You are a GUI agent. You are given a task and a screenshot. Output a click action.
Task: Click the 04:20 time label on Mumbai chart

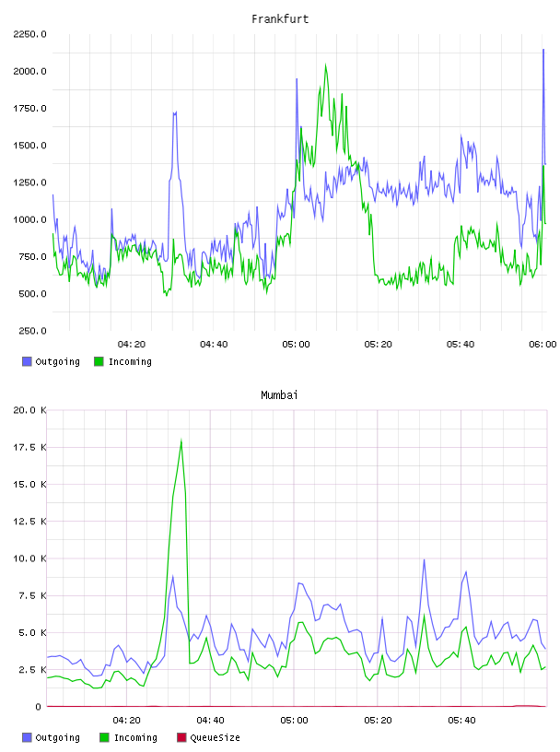click(126, 721)
